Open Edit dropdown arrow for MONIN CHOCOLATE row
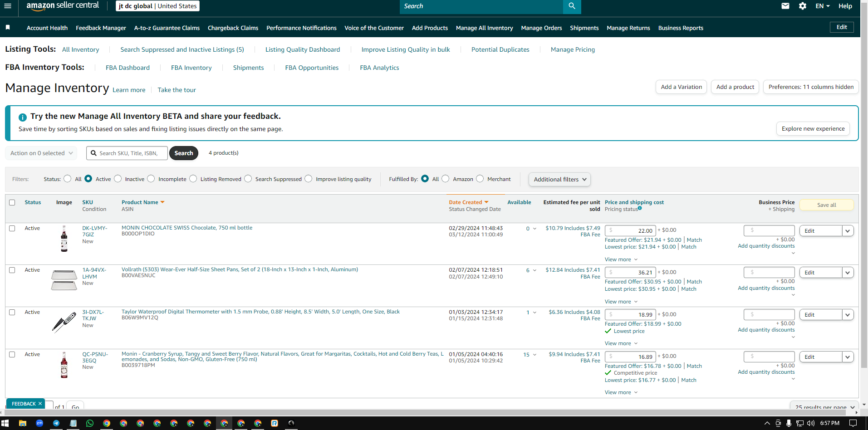Image resolution: width=868 pixels, height=430 pixels. [x=848, y=231]
